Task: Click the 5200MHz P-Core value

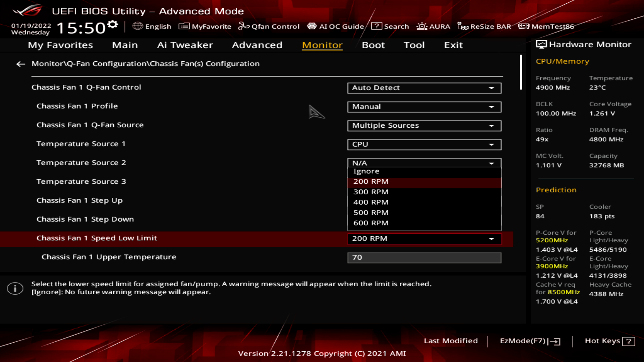Action: 552,240
